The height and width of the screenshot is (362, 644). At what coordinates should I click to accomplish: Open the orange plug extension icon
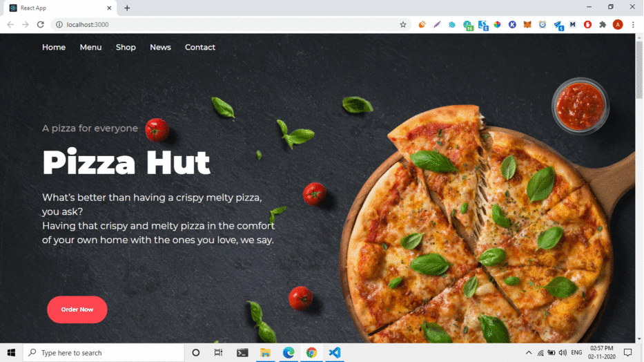[422, 25]
